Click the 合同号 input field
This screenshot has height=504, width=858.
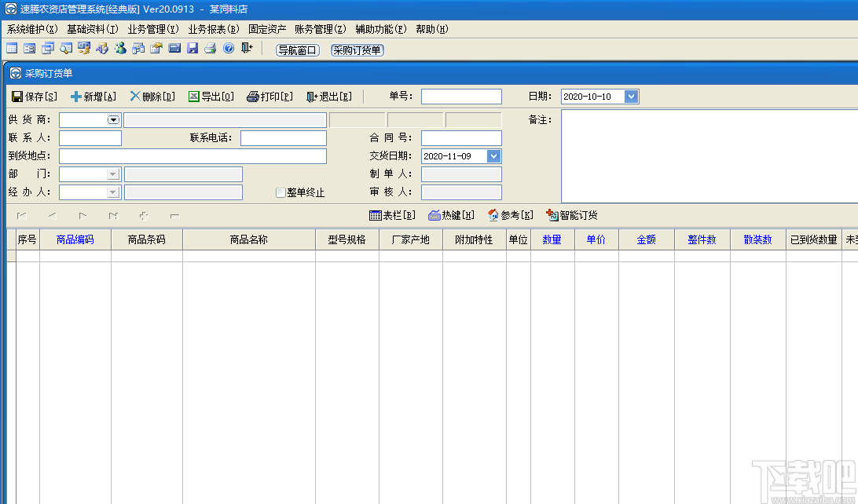[x=461, y=137]
